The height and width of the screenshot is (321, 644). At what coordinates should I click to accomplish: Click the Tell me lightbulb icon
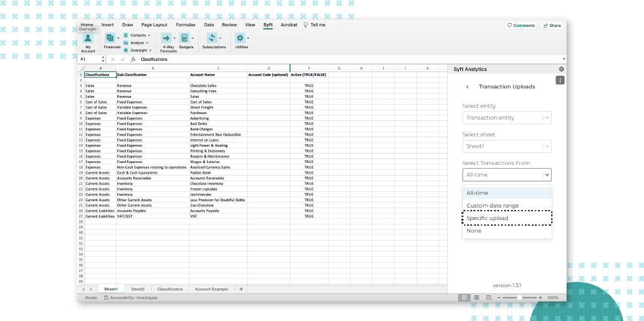[x=305, y=25]
